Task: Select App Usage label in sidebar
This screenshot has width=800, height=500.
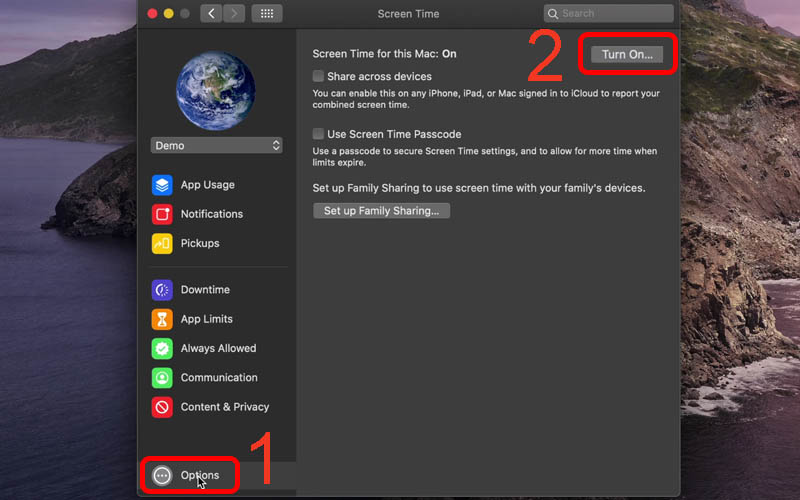Action: [x=208, y=185]
